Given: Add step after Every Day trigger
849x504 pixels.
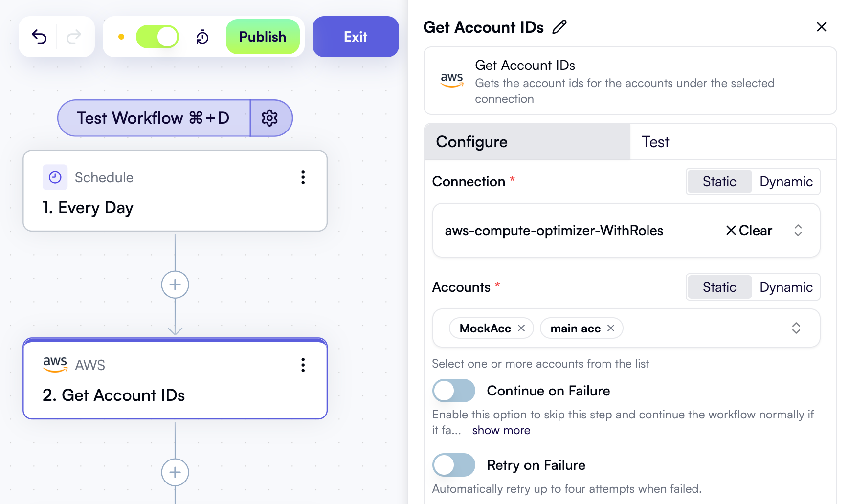Looking at the screenshot, I should (175, 285).
